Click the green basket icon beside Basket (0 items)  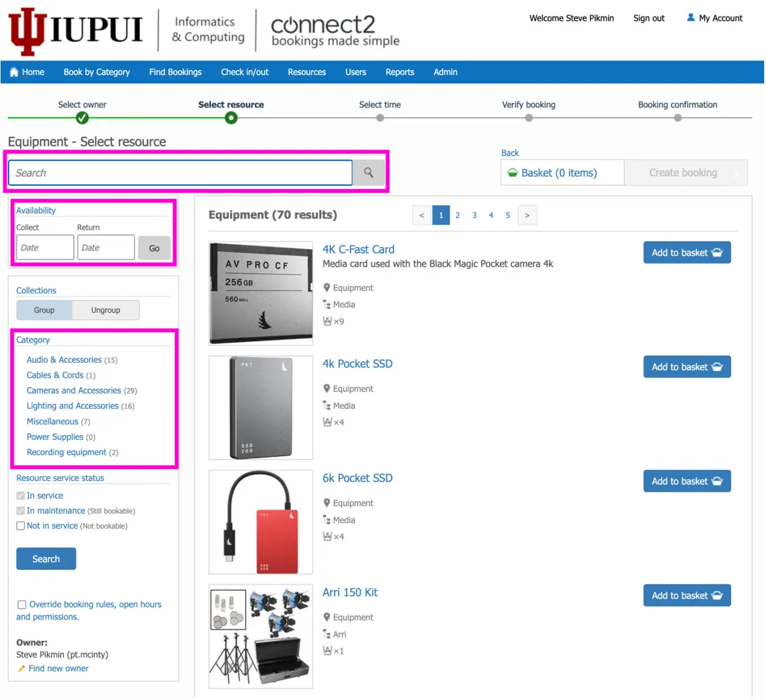coord(513,173)
